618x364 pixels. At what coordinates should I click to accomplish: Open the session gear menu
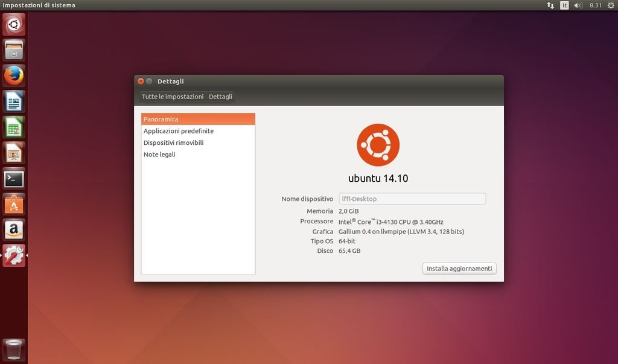click(611, 5)
